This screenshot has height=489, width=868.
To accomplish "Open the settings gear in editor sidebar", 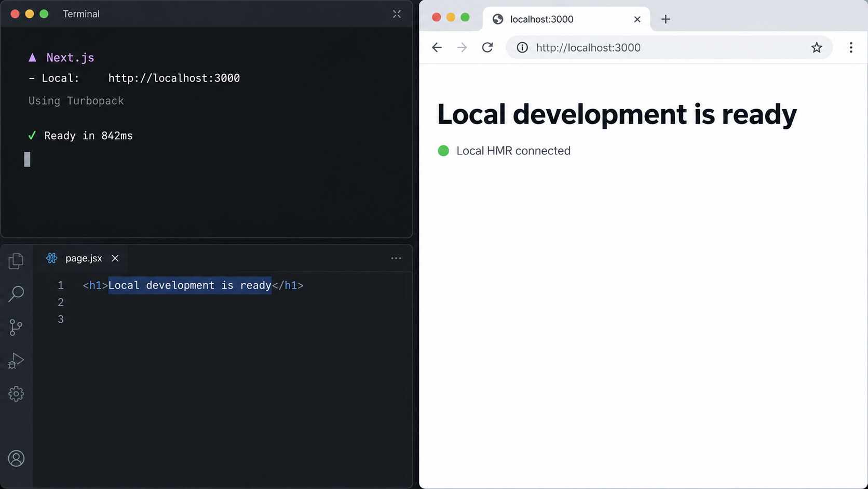I will (16, 393).
